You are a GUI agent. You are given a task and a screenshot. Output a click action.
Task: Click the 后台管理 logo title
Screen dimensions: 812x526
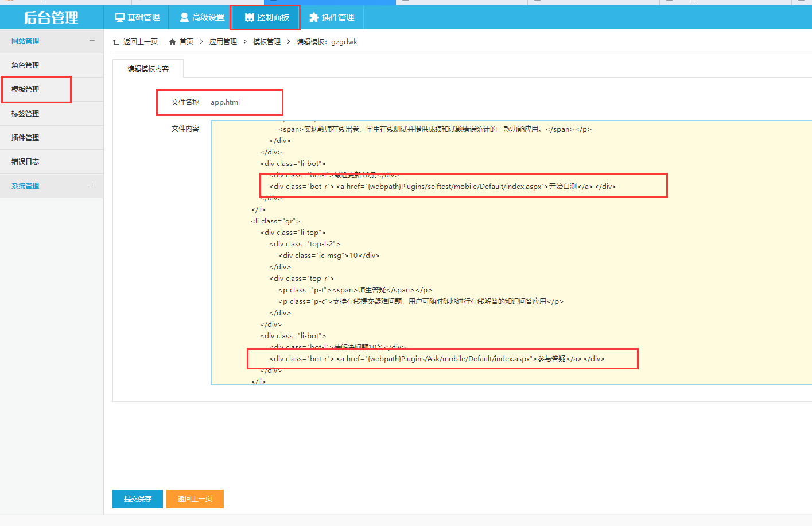pos(51,18)
